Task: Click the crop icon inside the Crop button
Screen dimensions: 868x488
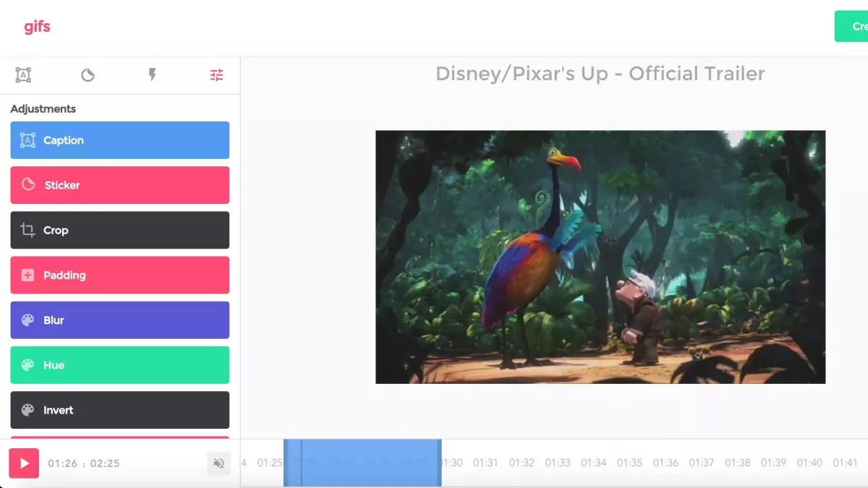Action: [x=27, y=230]
